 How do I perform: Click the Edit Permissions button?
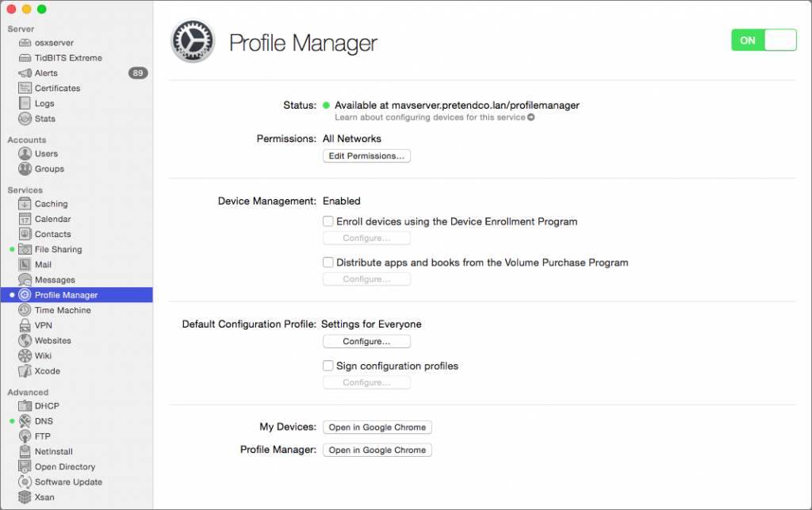(366, 155)
